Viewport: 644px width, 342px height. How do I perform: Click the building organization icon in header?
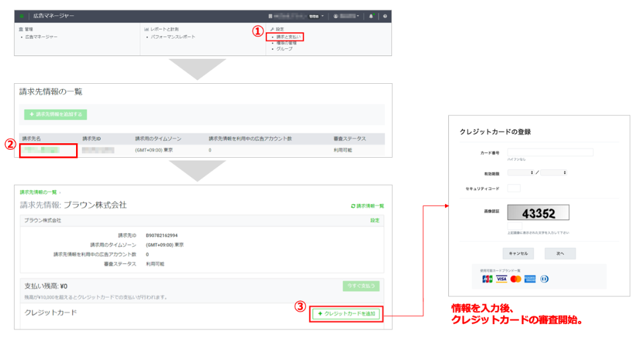point(270,16)
